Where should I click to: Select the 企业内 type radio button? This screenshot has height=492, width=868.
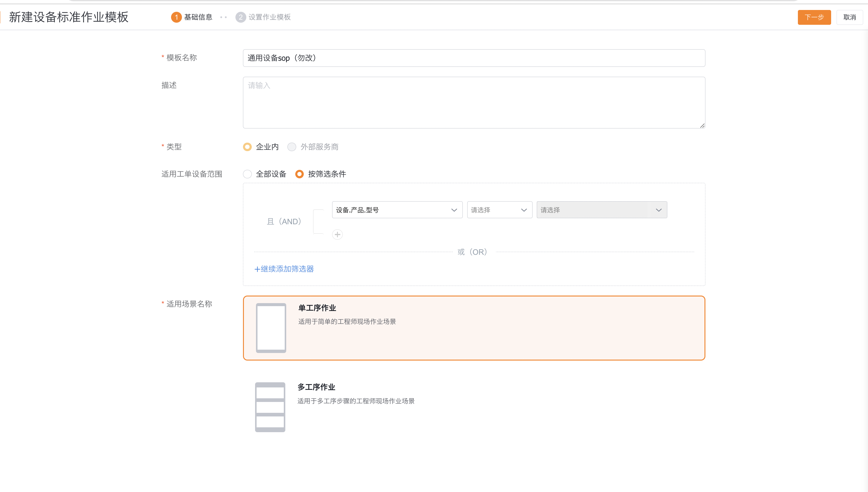tap(247, 147)
